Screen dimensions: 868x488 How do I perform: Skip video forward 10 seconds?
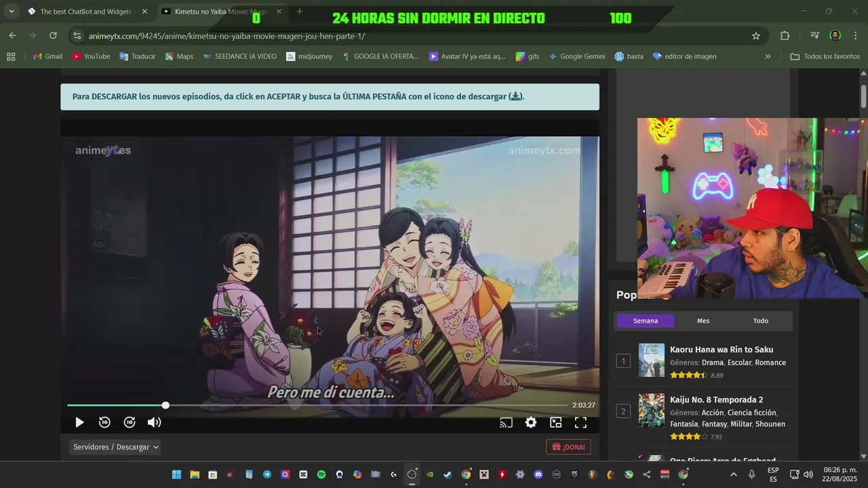point(130,422)
